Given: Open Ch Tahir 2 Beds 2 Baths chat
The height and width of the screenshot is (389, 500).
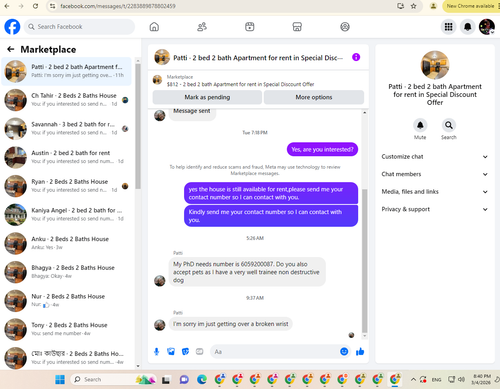Looking at the screenshot, I should pos(67,100).
